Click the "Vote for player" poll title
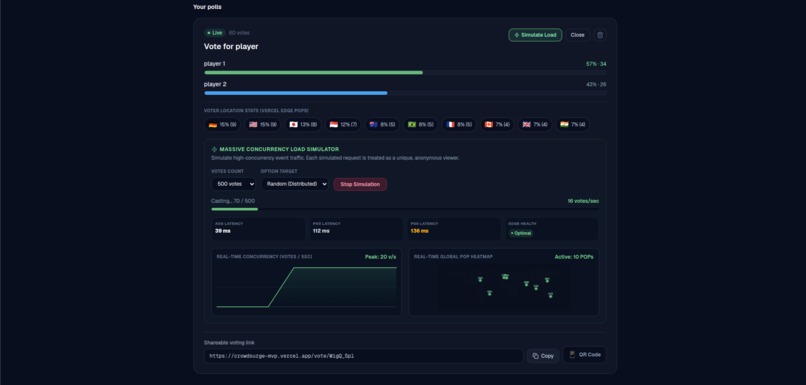806x385 pixels. point(231,47)
